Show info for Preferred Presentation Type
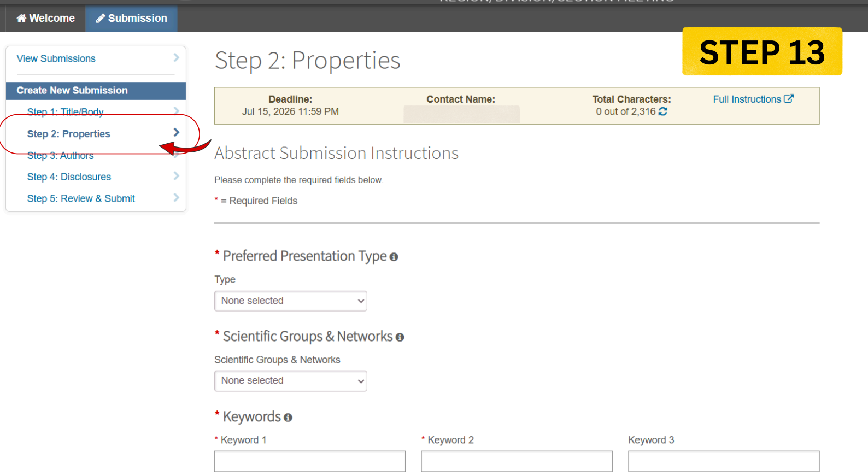 pyautogui.click(x=394, y=257)
